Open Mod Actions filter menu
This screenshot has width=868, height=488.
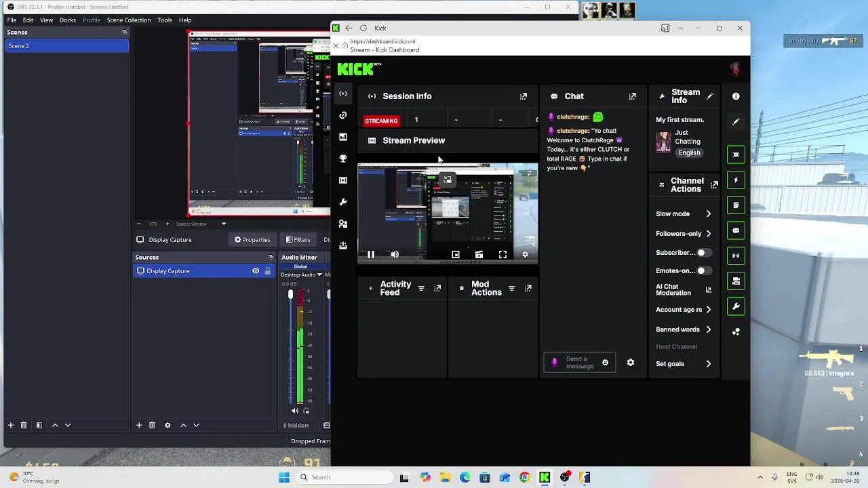point(512,289)
